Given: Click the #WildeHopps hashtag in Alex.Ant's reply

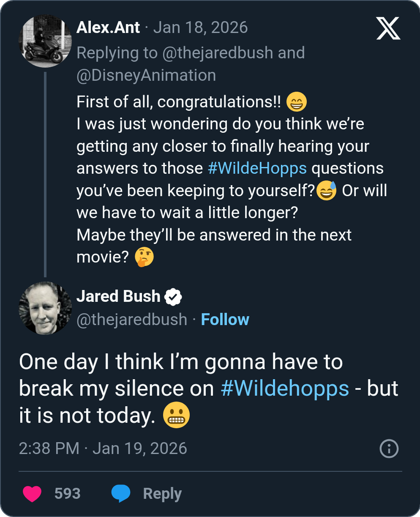Looking at the screenshot, I should pos(257,168).
